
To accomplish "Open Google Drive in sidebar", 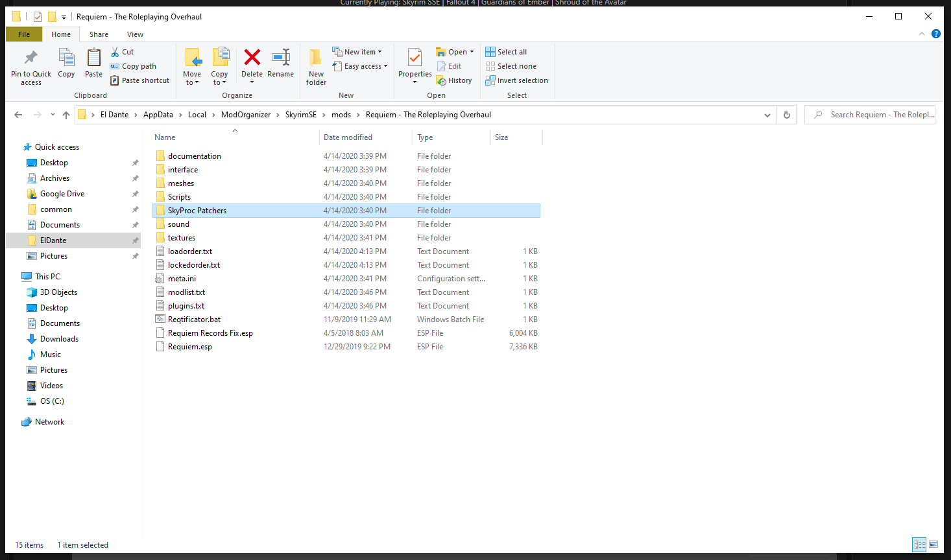I will (62, 194).
